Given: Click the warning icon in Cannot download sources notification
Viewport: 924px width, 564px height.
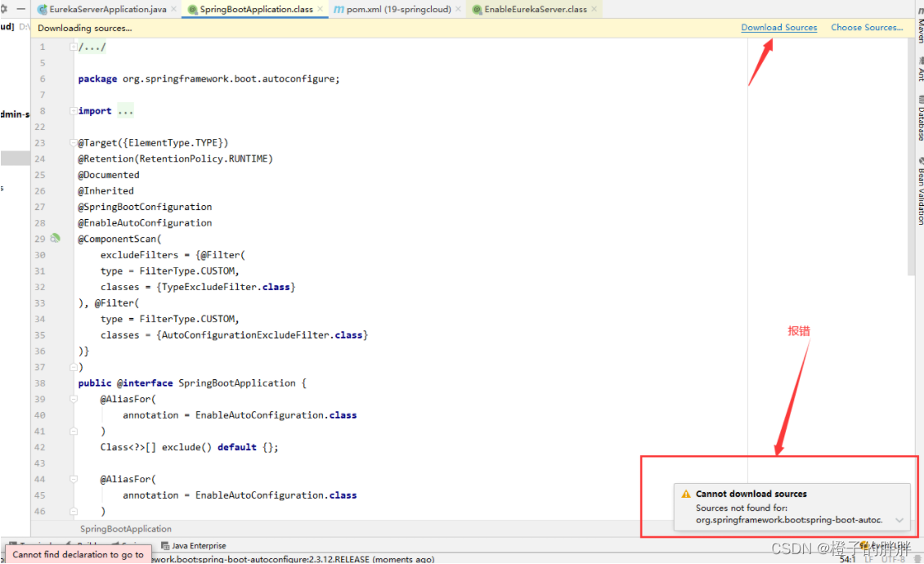Looking at the screenshot, I should click(685, 494).
